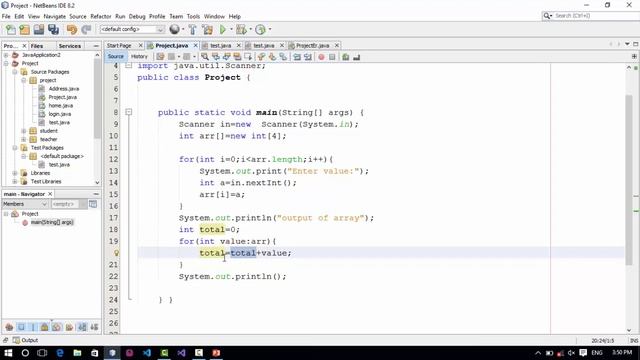Switch to ProjectEr.java editor tab
Screen dimensions: 640x360
(x=313, y=45)
